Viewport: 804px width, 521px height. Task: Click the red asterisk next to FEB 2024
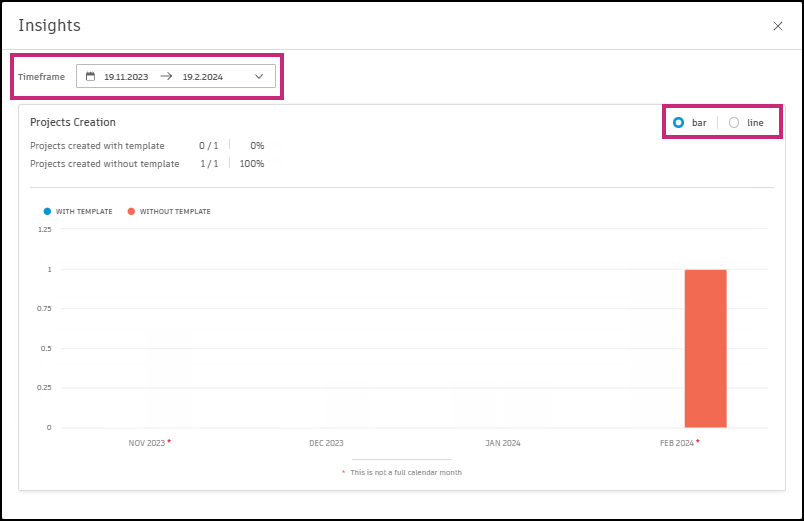point(698,441)
